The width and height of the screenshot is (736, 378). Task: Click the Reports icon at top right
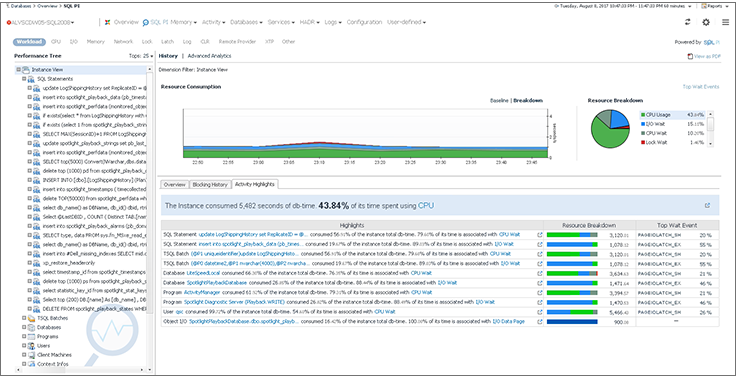(x=704, y=6)
